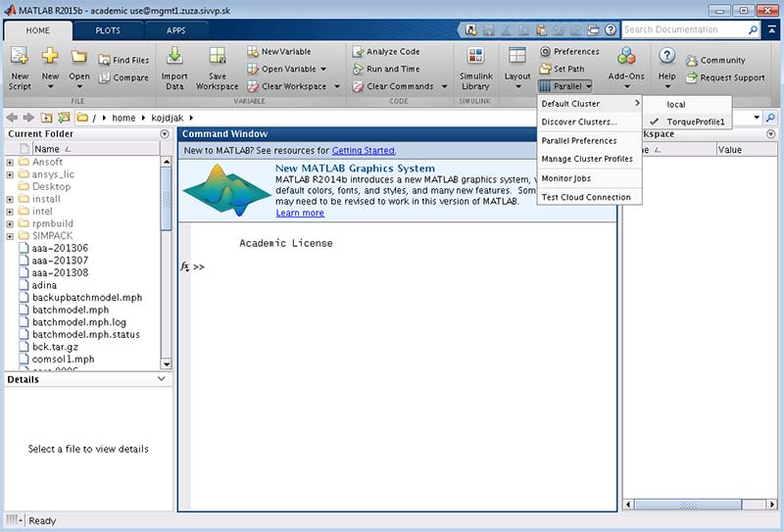Choose Monitor Jobs from Parallel menu
This screenshot has height=532, width=784.
(x=565, y=178)
